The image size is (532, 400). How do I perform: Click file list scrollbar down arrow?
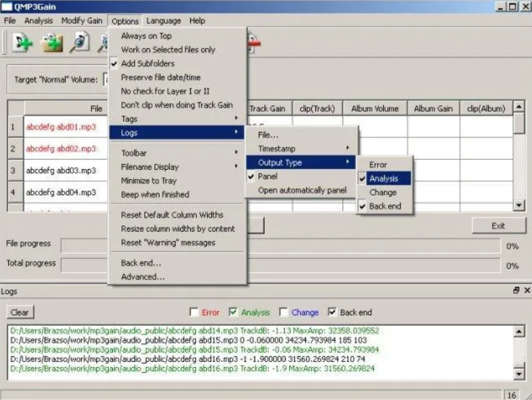point(519,205)
